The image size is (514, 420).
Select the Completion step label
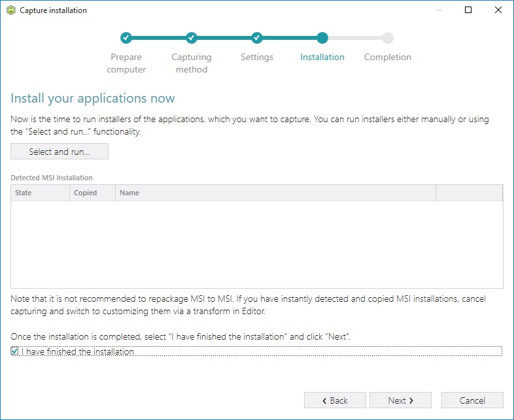click(388, 57)
